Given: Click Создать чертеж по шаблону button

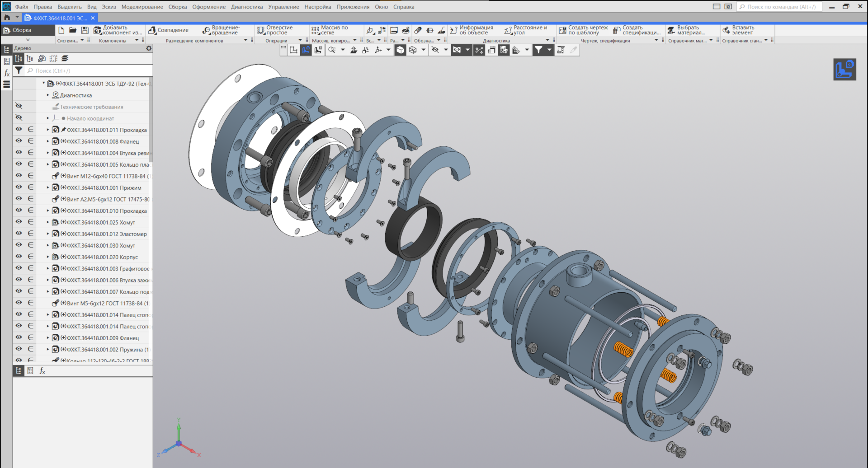Looking at the screenshot, I should 583,30.
